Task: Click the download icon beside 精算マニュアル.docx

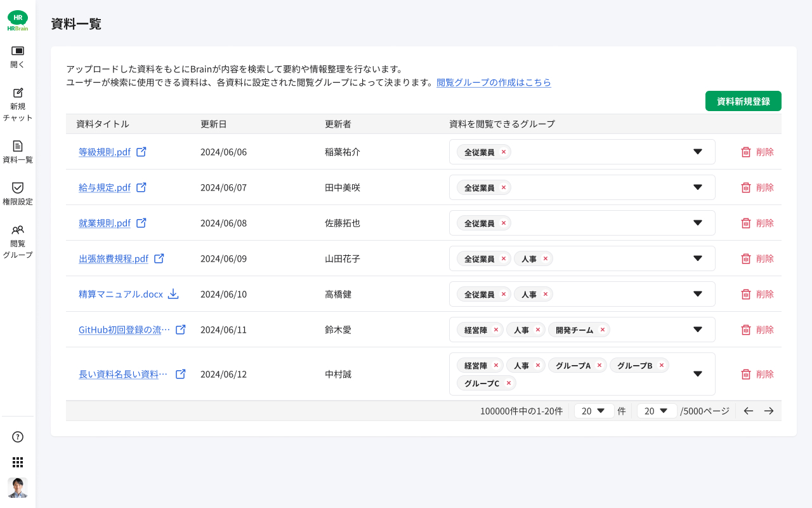Action: tap(173, 294)
